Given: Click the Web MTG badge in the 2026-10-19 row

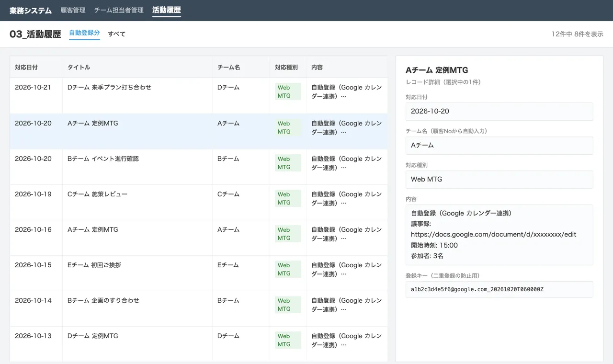Looking at the screenshot, I should (288, 198).
